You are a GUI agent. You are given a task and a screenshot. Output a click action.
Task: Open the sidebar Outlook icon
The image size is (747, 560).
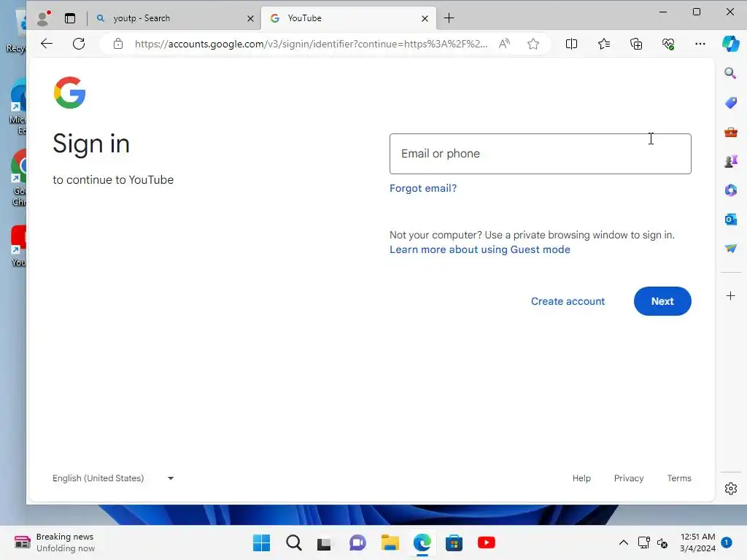coord(730,219)
